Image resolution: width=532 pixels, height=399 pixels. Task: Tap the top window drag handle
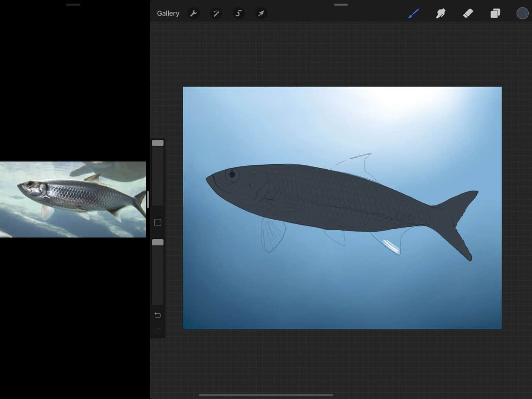tap(340, 4)
